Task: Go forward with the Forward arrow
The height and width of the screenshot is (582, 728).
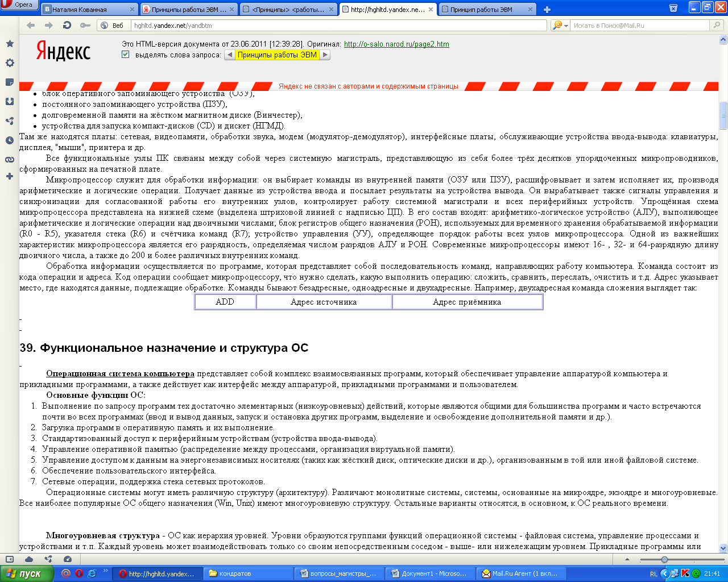Action: click(49, 25)
